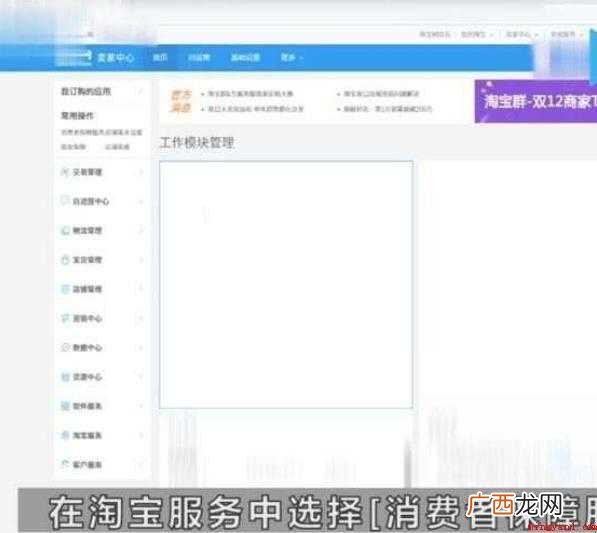The image size is (597, 533).
Task: Expand the 宝贝管理 chevron
Action: 141,260
